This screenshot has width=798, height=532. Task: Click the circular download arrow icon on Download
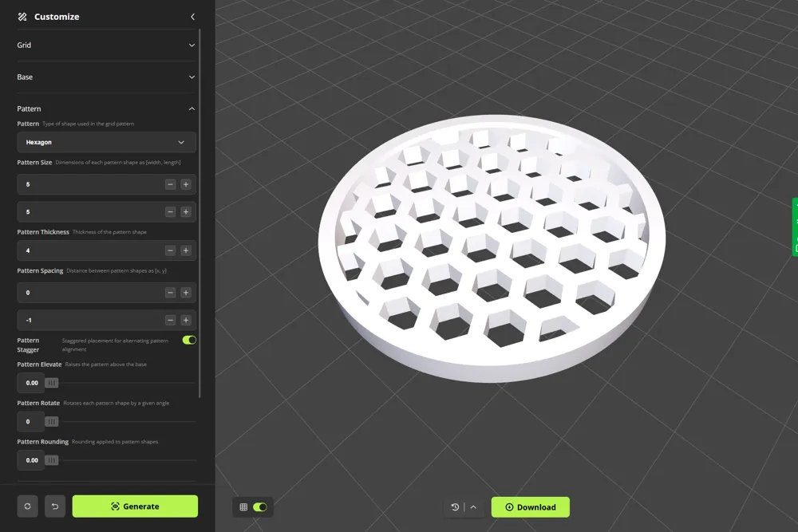pyautogui.click(x=508, y=506)
